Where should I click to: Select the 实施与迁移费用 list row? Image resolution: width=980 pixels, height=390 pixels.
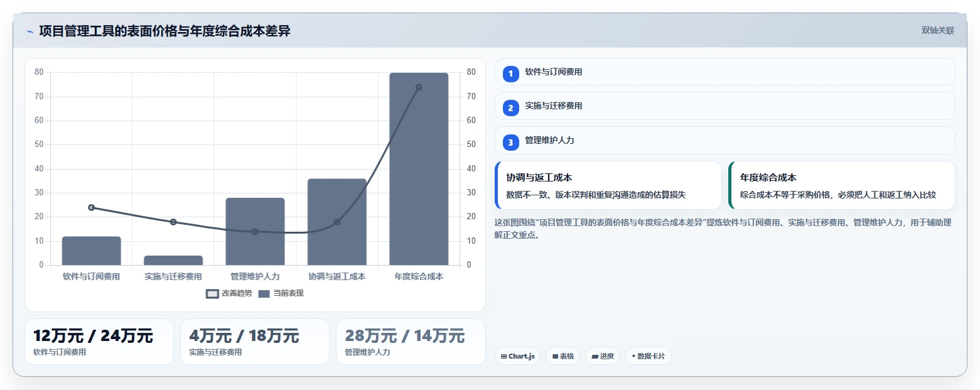click(724, 106)
